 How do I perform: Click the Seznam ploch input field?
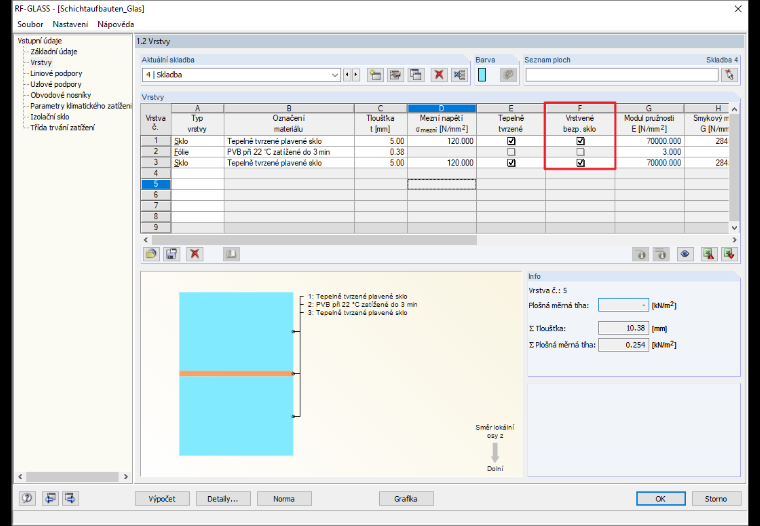click(622, 75)
